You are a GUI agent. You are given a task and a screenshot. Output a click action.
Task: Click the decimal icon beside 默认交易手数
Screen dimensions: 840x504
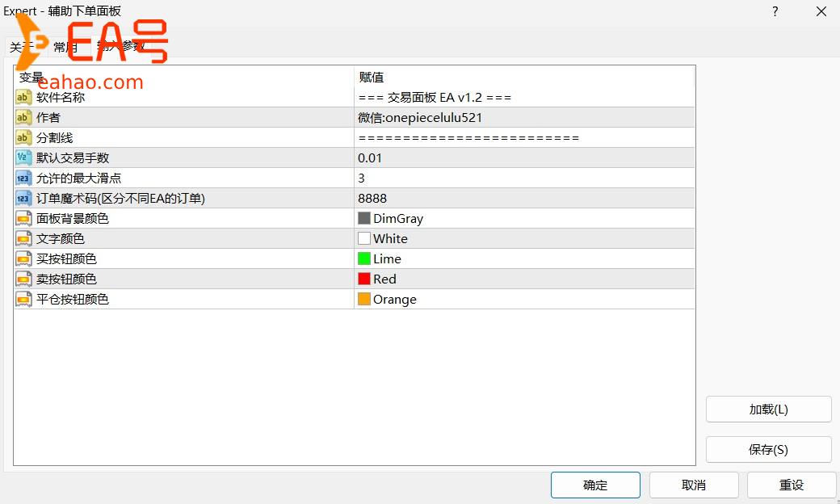[23, 158]
